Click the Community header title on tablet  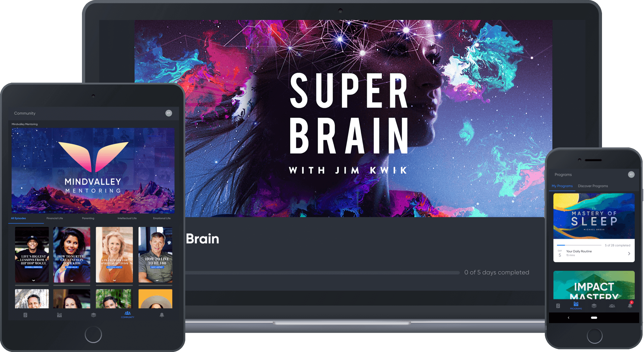(x=25, y=113)
